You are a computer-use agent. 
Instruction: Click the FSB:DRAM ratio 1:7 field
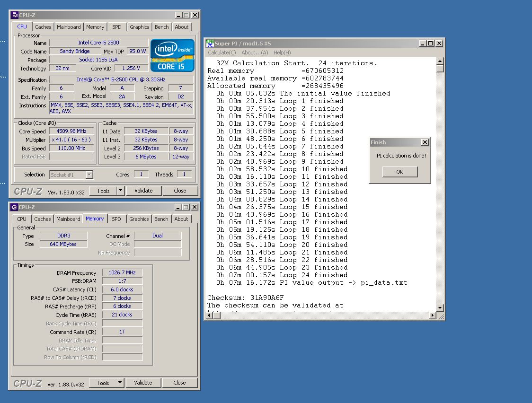pyautogui.click(x=123, y=281)
